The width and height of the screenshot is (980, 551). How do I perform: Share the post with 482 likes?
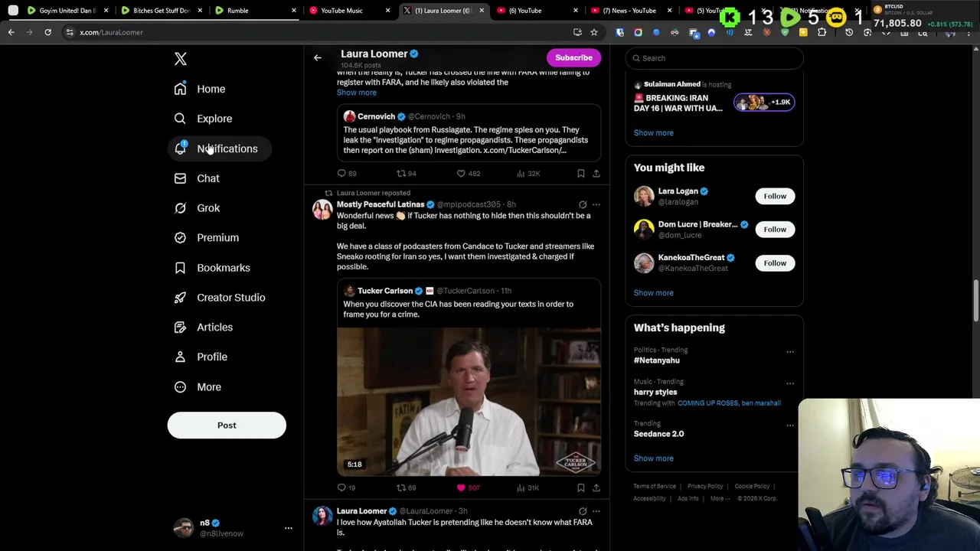click(596, 174)
